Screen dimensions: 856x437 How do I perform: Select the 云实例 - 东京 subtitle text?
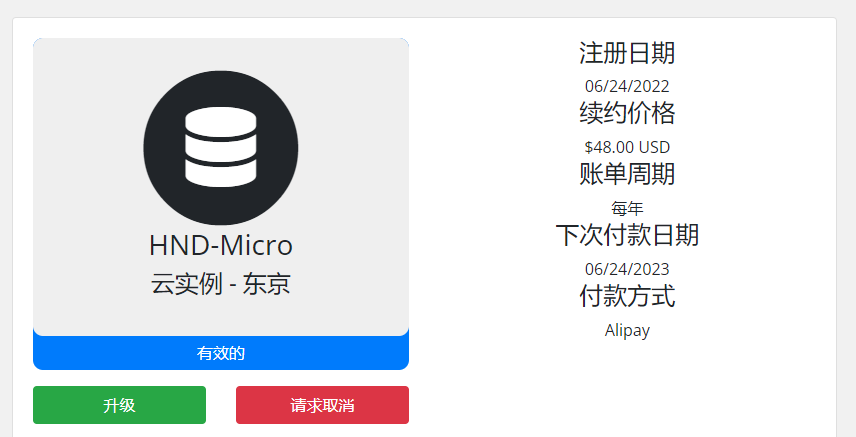[x=220, y=284]
